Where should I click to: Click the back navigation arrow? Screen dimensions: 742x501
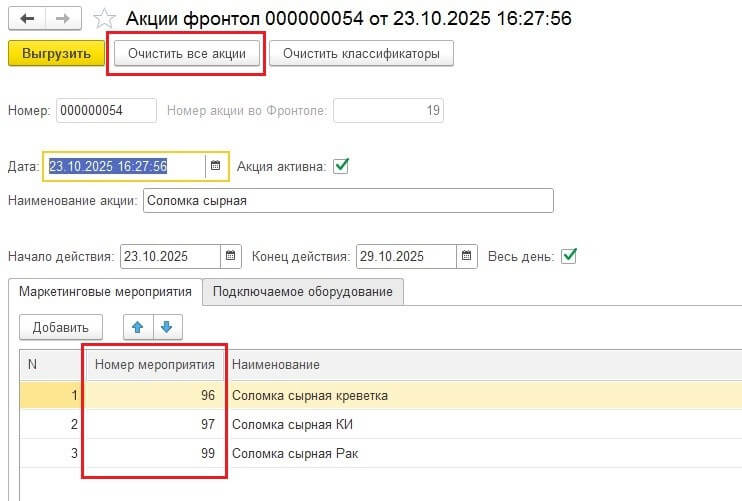click(x=27, y=19)
